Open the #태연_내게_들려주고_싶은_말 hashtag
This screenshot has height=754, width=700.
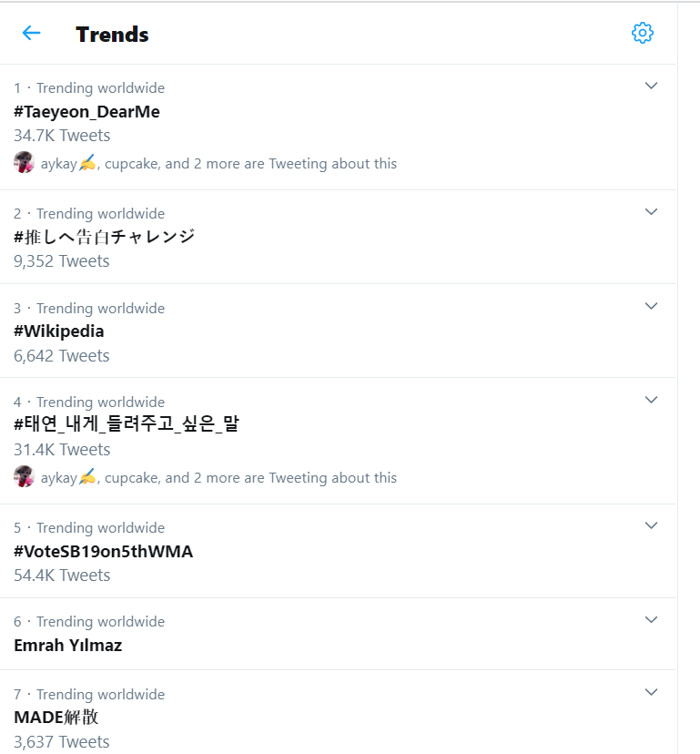(127, 424)
